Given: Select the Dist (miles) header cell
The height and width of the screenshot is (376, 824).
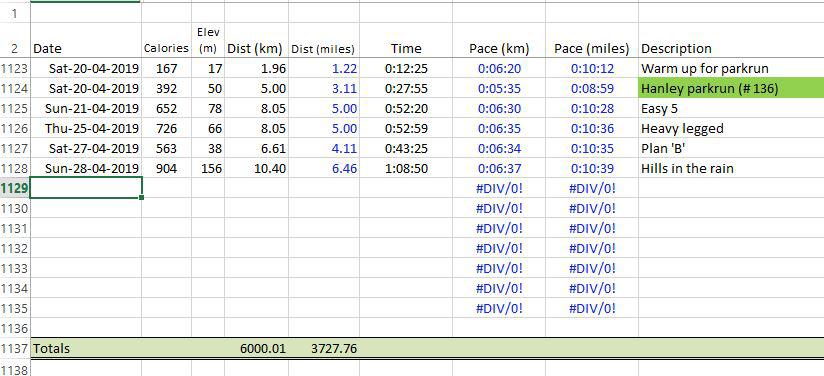Looking at the screenshot, I should pos(324,40).
